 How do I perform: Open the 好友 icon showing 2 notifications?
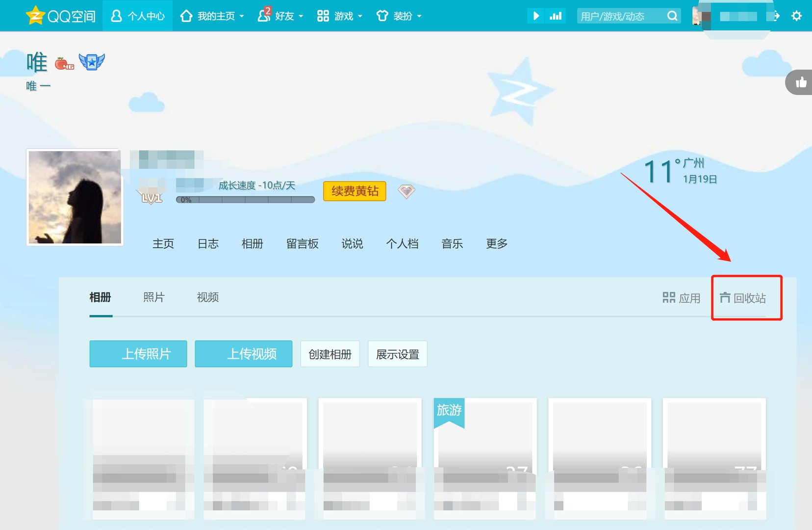[x=264, y=16]
